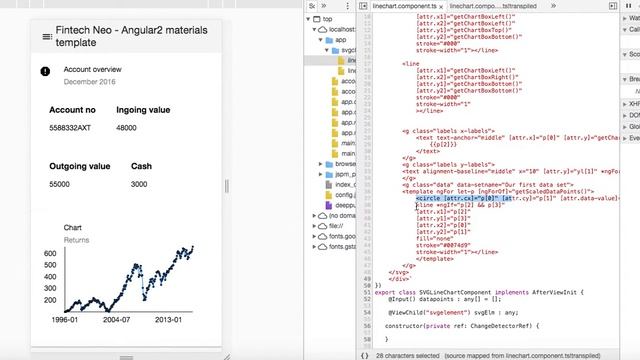Toggle the DevTools file navigator pane icon
Image resolution: width=640 pixels, height=360 pixels.
[x=363, y=6]
